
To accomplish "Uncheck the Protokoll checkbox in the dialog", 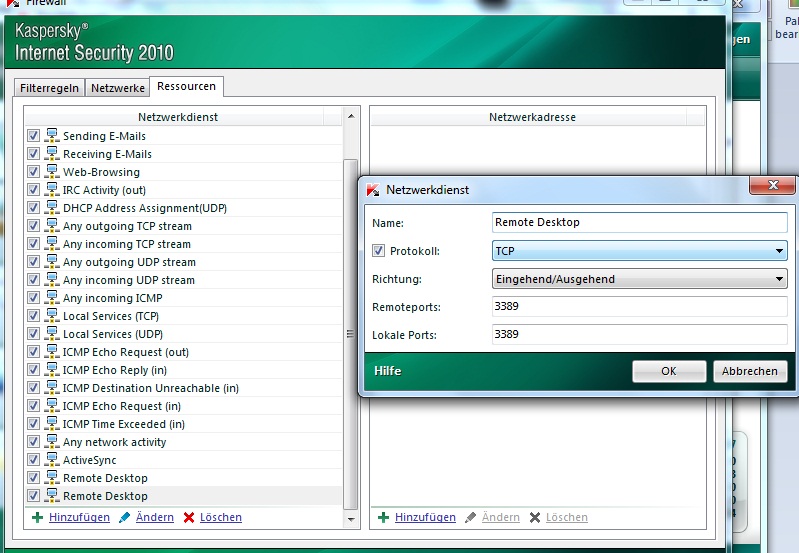I will [x=378, y=250].
